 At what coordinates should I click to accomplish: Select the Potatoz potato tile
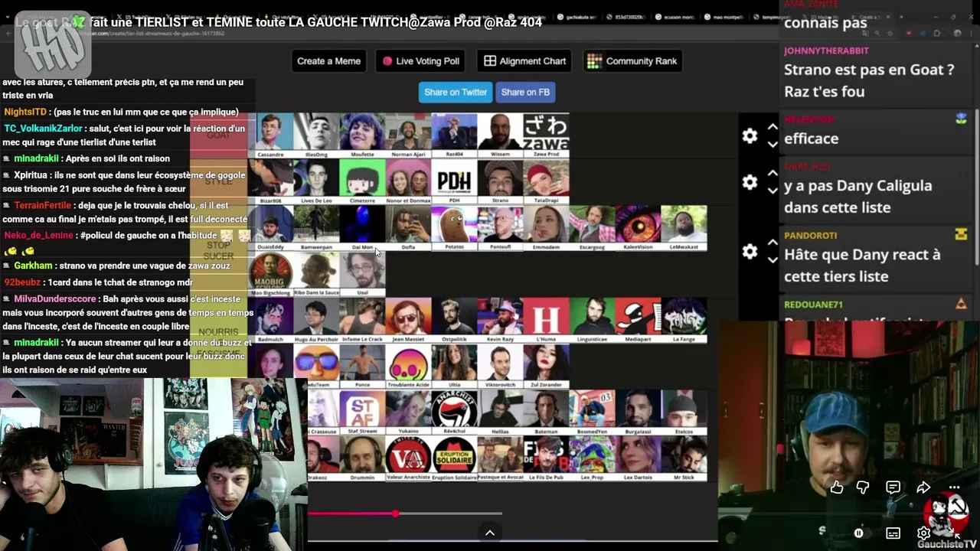point(454,227)
